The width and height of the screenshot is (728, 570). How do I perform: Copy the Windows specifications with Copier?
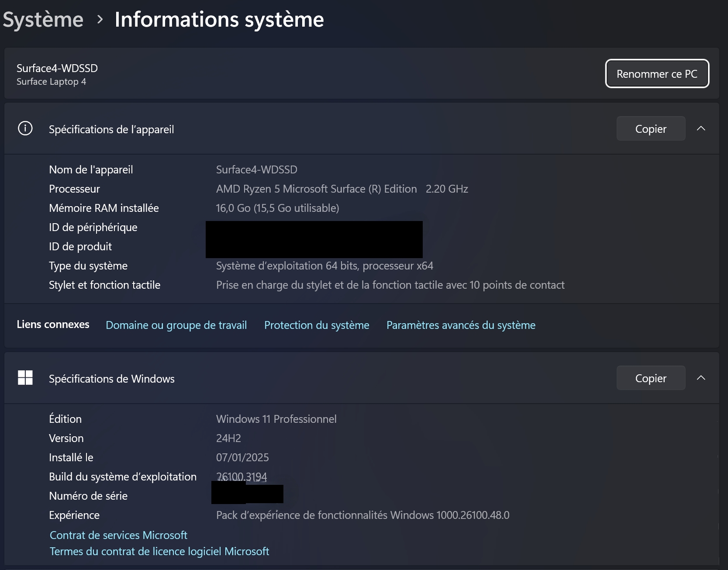(x=650, y=378)
